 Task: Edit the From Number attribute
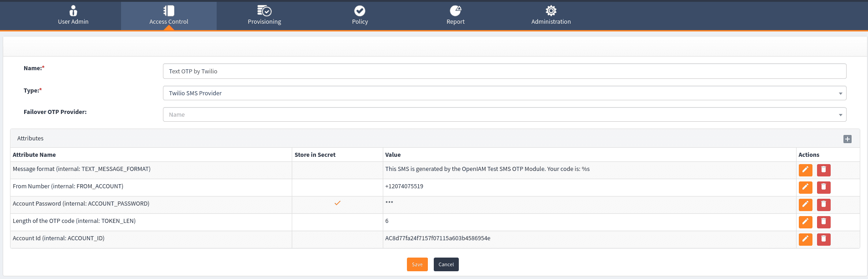(805, 187)
